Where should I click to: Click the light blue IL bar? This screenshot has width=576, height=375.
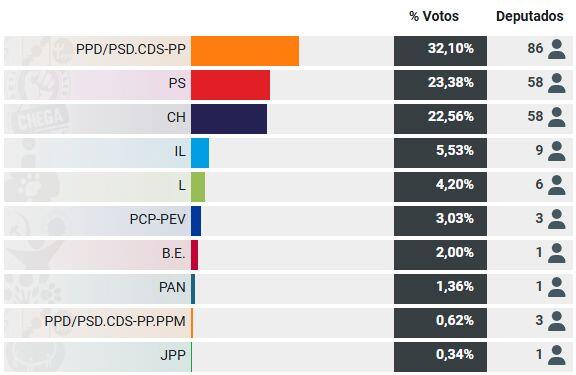[x=200, y=153]
